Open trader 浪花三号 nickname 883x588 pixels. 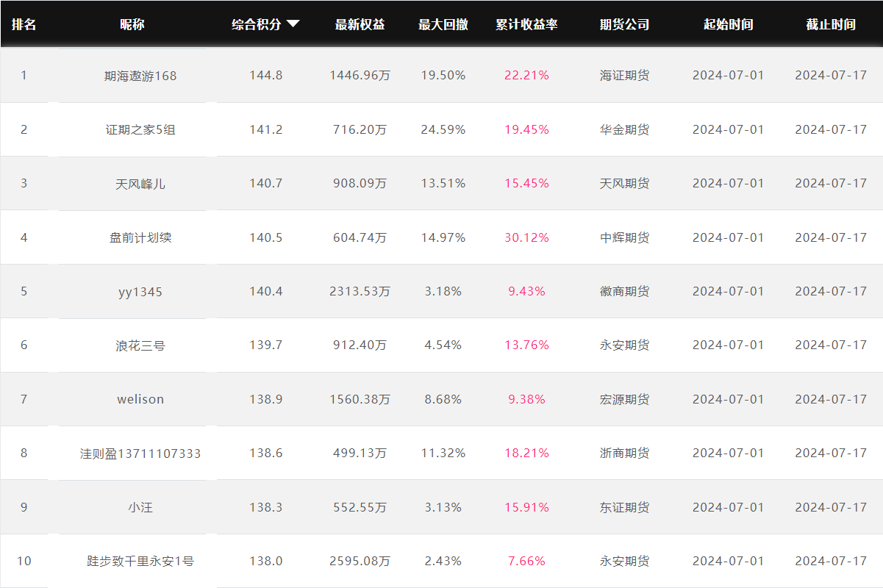(x=140, y=345)
